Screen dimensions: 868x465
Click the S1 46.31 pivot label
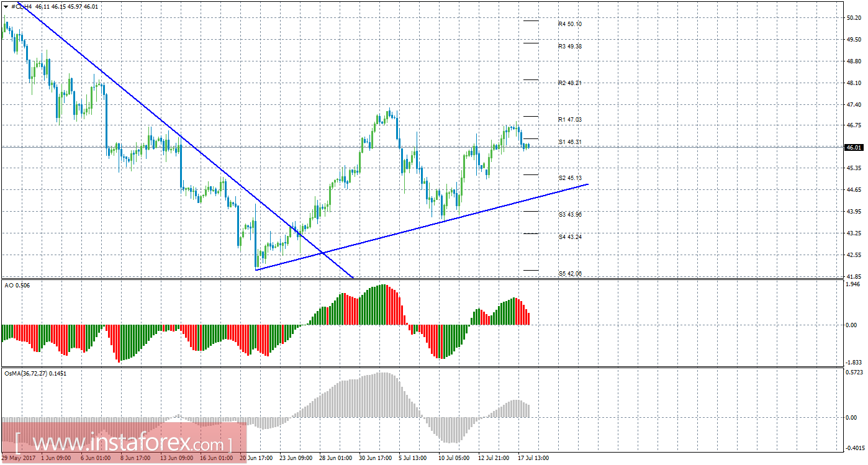569,142
